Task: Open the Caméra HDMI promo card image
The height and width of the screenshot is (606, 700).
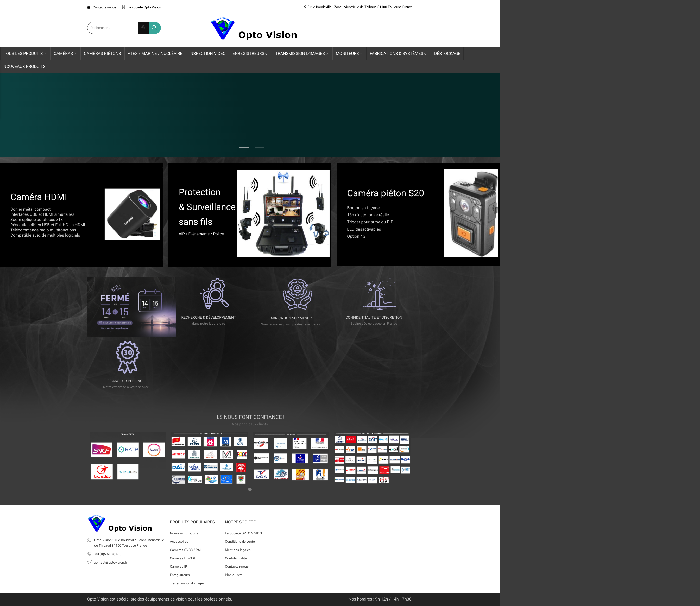Action: click(x=132, y=214)
